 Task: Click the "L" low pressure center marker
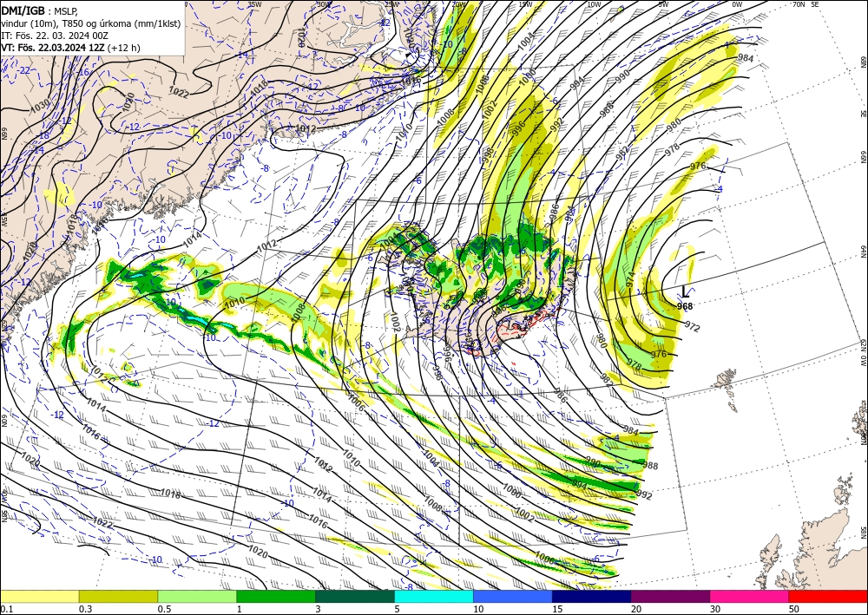[686, 291]
